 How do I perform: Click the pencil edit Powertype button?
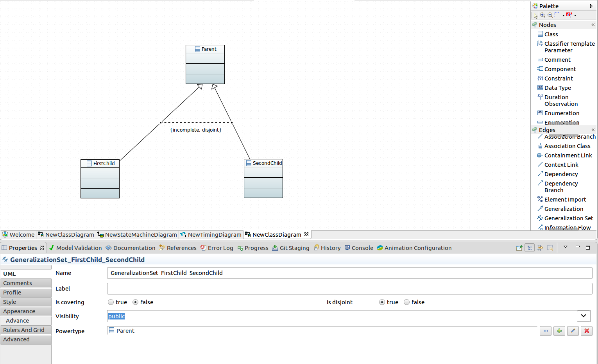[x=573, y=331]
